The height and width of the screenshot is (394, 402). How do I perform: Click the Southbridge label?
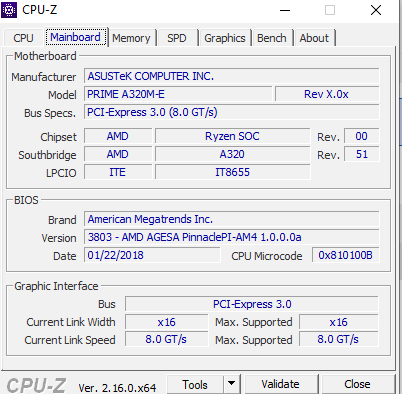[x=47, y=155]
